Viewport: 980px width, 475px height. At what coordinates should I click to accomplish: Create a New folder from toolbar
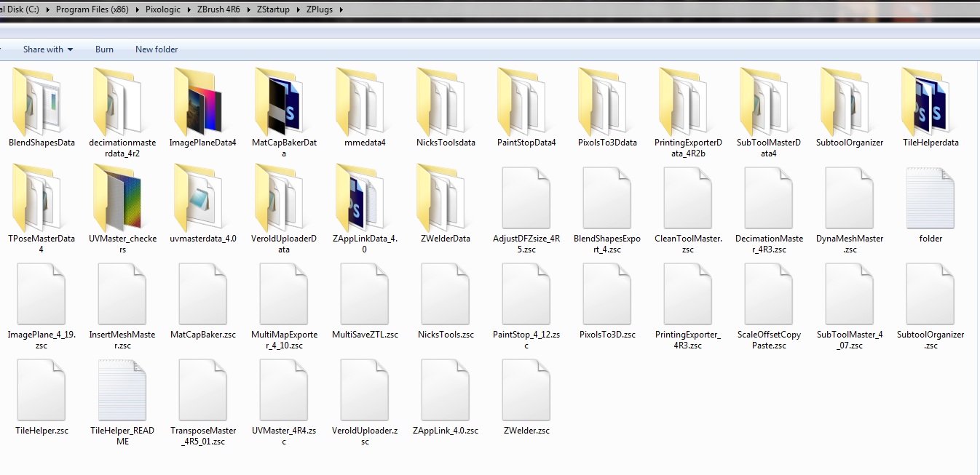pyautogui.click(x=157, y=49)
